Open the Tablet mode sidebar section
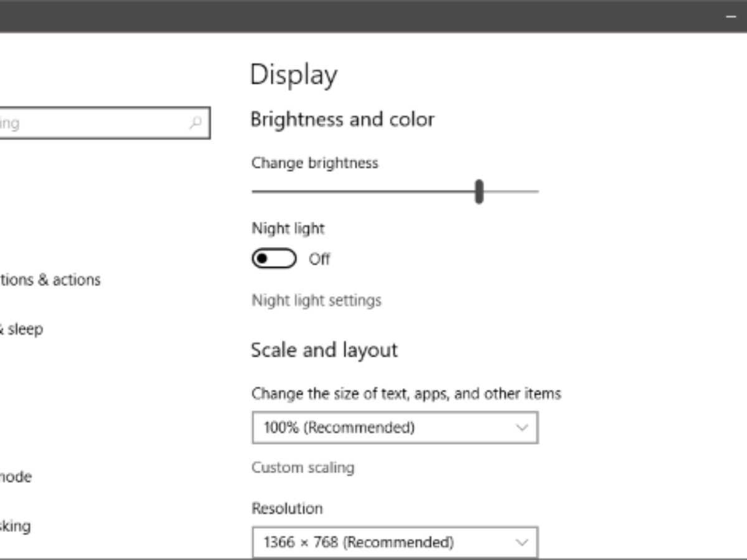The height and width of the screenshot is (560, 747). pyautogui.click(x=16, y=477)
